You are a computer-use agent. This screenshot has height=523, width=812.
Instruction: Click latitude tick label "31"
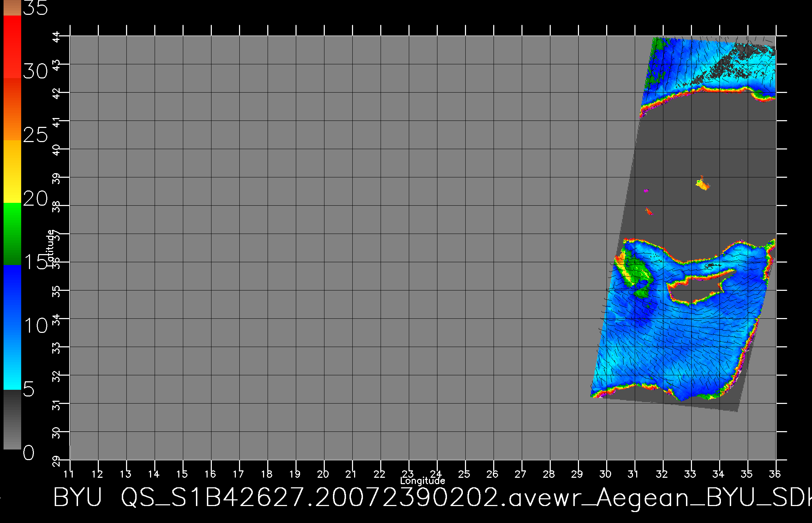[x=56, y=405]
